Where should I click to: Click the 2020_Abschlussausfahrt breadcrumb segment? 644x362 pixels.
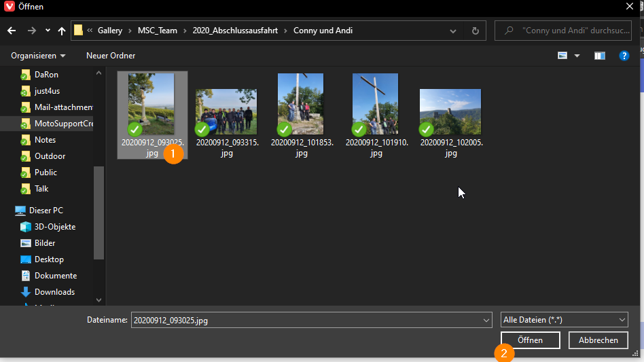(x=235, y=31)
